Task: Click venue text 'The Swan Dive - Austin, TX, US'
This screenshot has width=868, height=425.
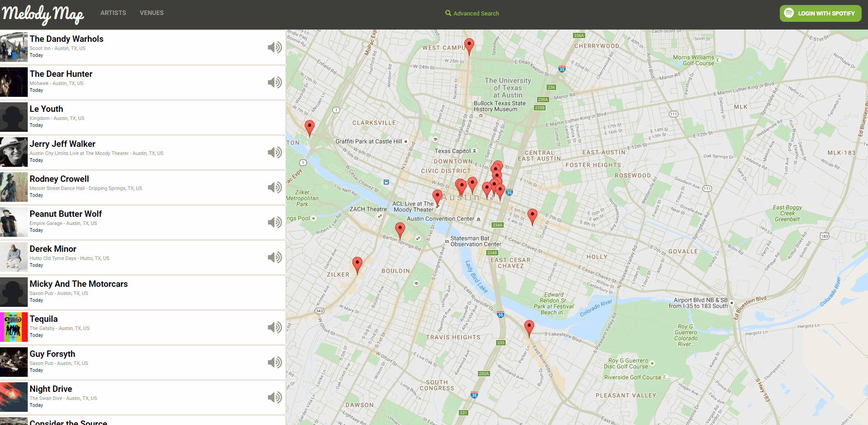Action: (x=63, y=398)
